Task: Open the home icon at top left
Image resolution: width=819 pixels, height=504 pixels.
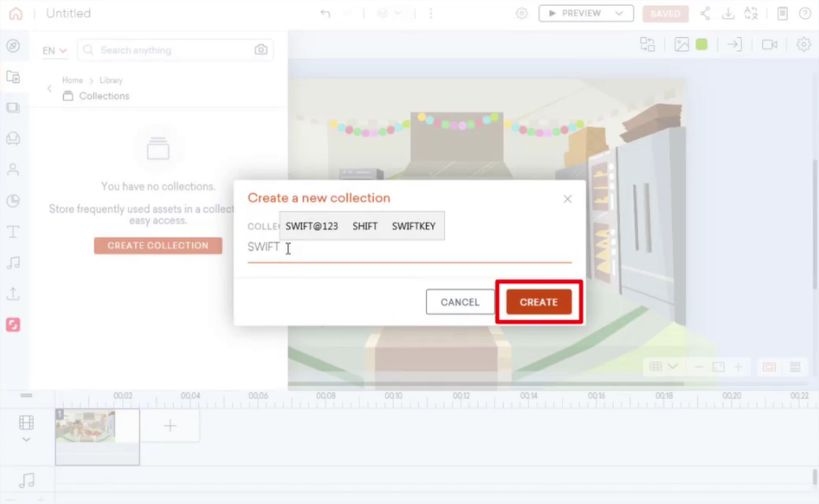Action: pos(16,13)
